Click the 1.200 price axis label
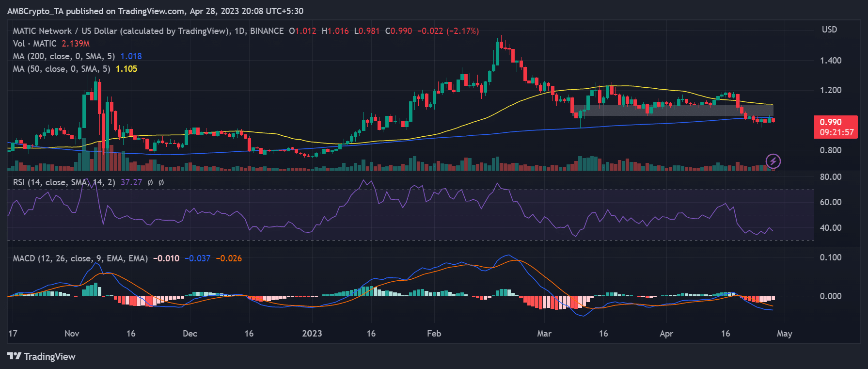The width and height of the screenshot is (868, 369). pyautogui.click(x=831, y=90)
